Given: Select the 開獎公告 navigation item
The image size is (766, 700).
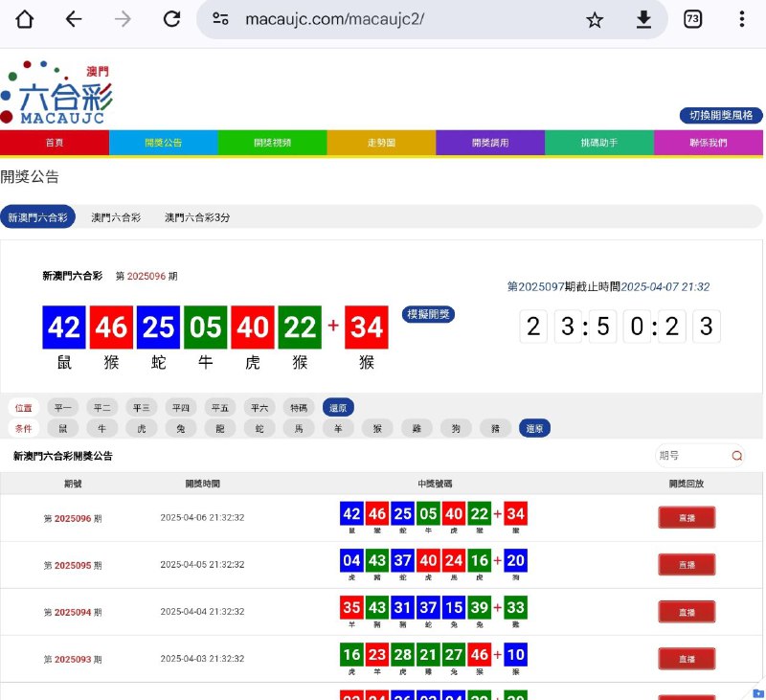Looking at the screenshot, I should click(163, 143).
